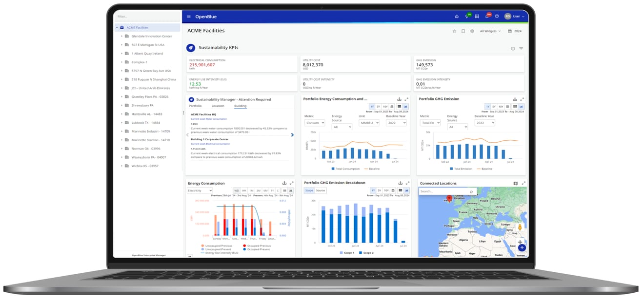Image resolution: width=644 pixels, height=302 pixels.
Task: Select Wichita KS - 03957 in tree
Action: (145, 166)
